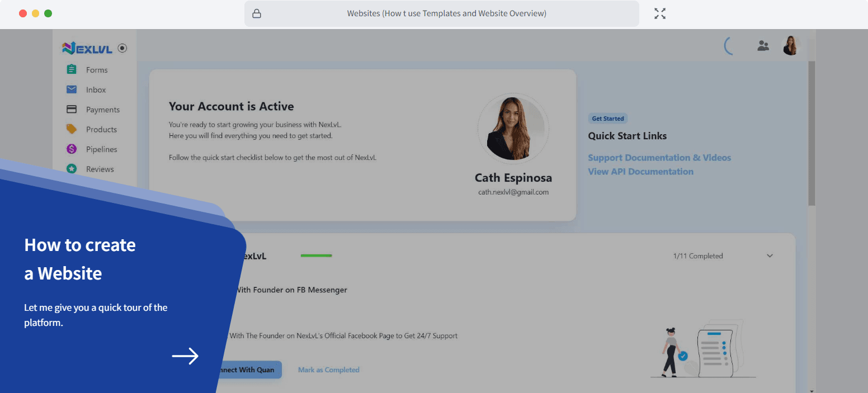
Task: Click the fullscreen toggle near the address bar
Action: point(660,13)
